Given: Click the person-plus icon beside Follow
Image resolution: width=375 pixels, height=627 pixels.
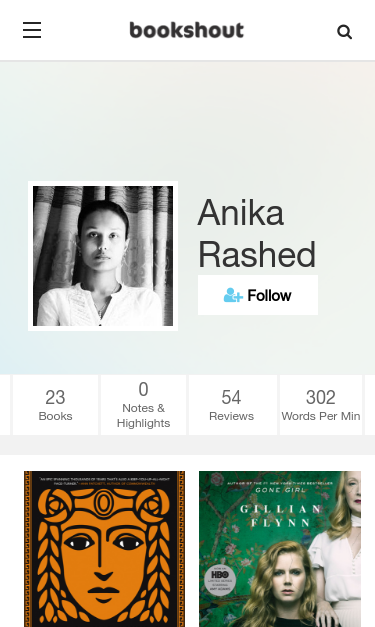Looking at the screenshot, I should [x=233, y=295].
